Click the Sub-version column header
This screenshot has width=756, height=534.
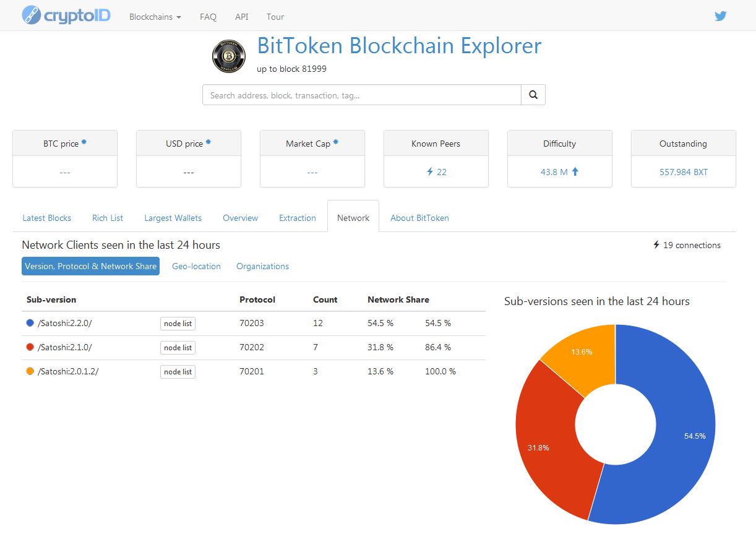point(51,299)
